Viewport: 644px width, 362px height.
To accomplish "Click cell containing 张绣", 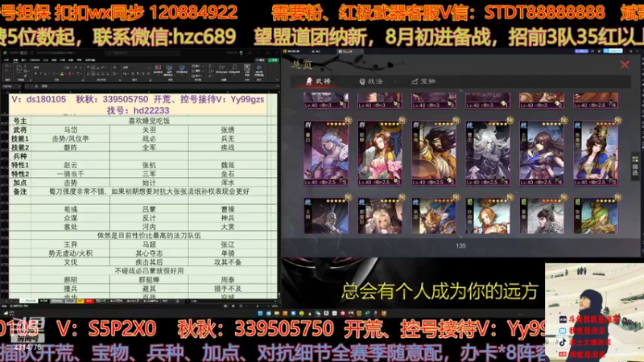I will pos(228,130).
